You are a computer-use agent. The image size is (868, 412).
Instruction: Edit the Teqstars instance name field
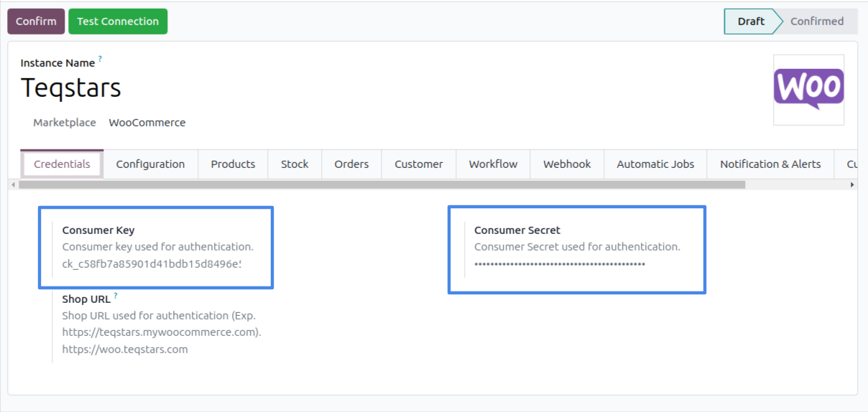pyautogui.click(x=71, y=88)
